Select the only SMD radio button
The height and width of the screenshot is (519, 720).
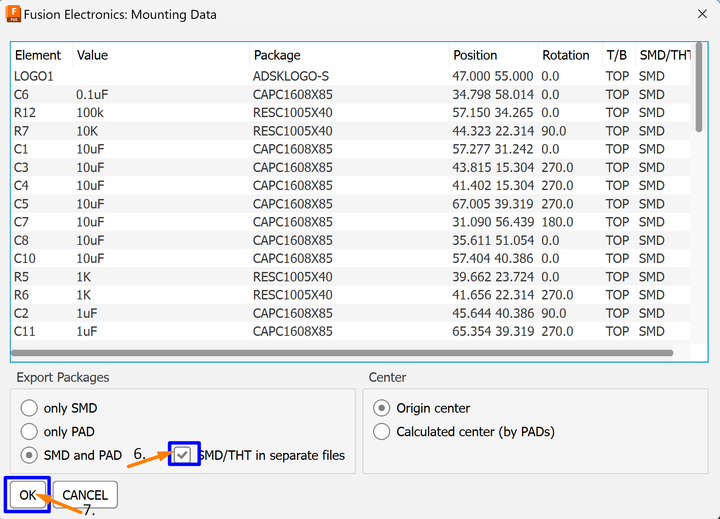pos(29,408)
